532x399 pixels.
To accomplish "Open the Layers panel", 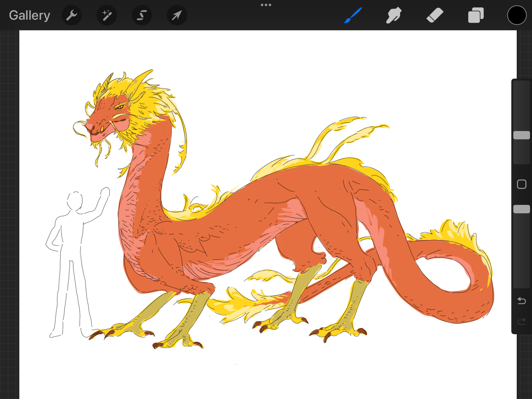I will (476, 15).
